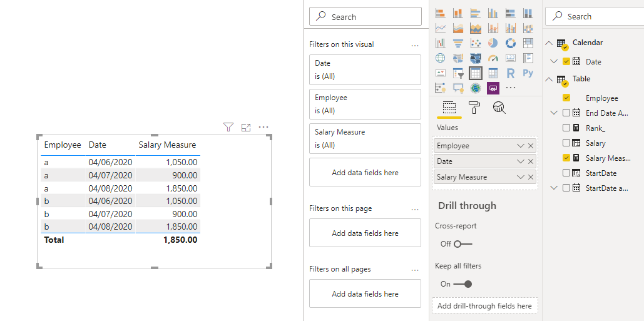Switch to the Format paint roller tab
This screenshot has height=321, width=644.
[x=474, y=108]
